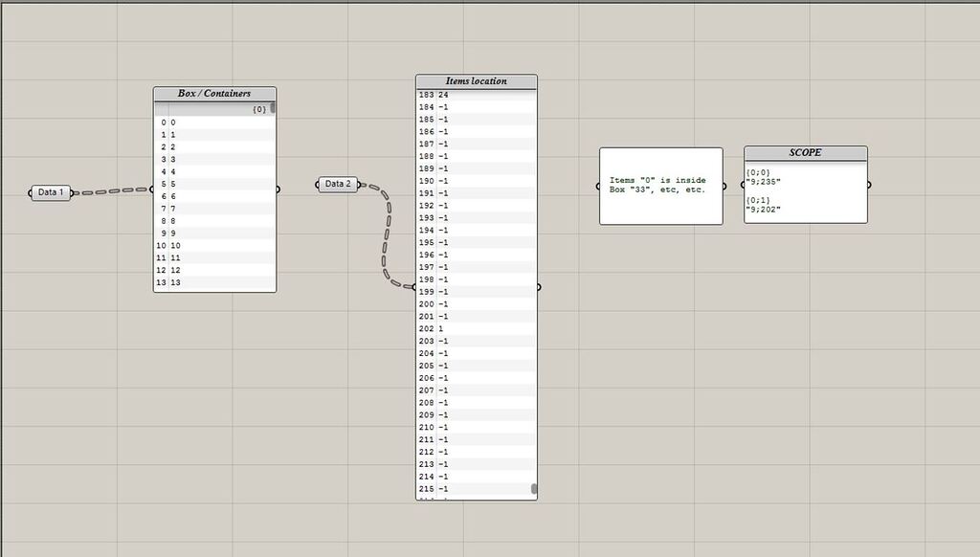The width and height of the screenshot is (980, 557).
Task: Select the SCOPE panel title bar
Action: (805, 152)
